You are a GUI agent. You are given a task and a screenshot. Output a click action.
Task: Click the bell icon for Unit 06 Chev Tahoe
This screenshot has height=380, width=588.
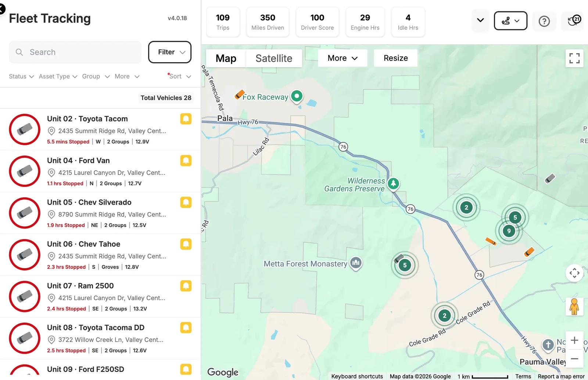pos(186,244)
